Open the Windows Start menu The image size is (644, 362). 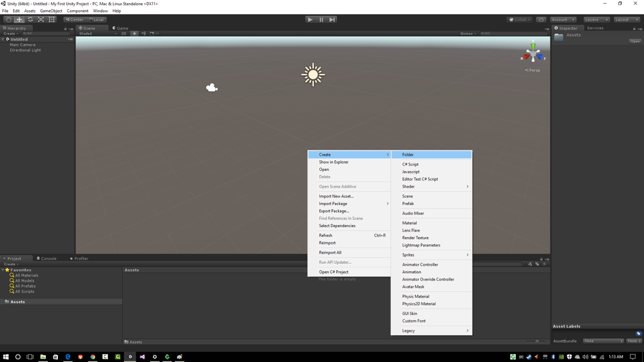coord(6,357)
